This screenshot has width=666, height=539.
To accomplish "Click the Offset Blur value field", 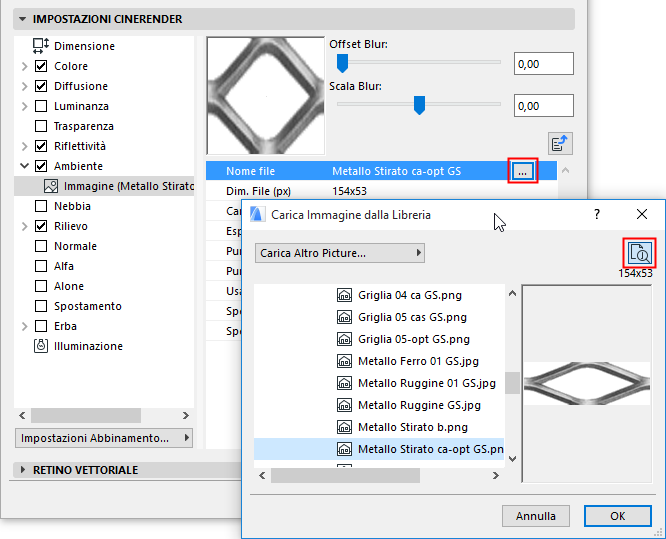I will click(x=544, y=64).
